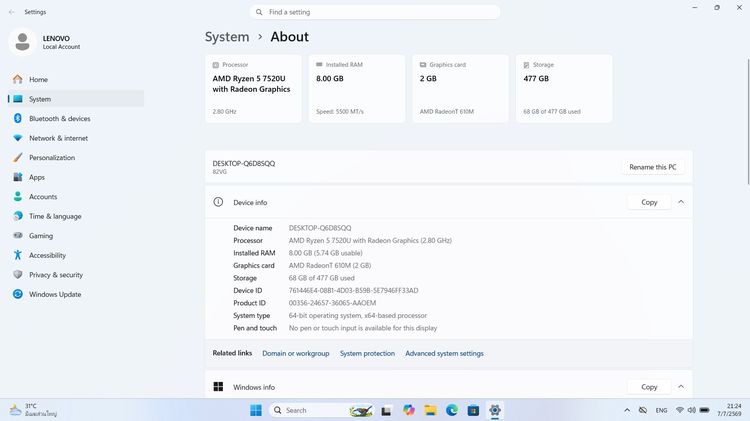The width and height of the screenshot is (750, 421).
Task: Open the Accessibility settings page
Action: (47, 255)
